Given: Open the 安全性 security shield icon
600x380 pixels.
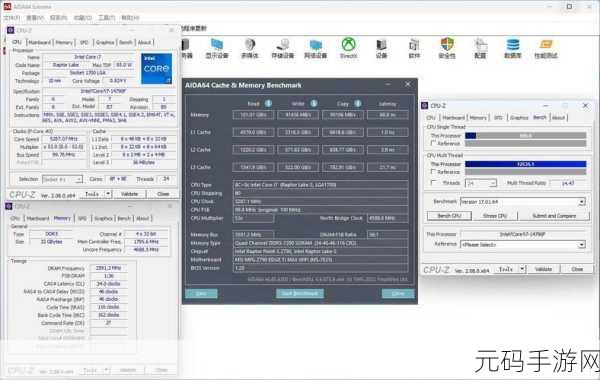Looking at the screenshot, I should tap(447, 47).
